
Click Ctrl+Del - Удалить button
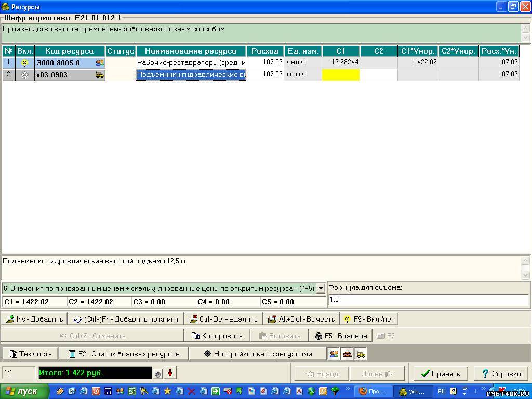click(223, 319)
